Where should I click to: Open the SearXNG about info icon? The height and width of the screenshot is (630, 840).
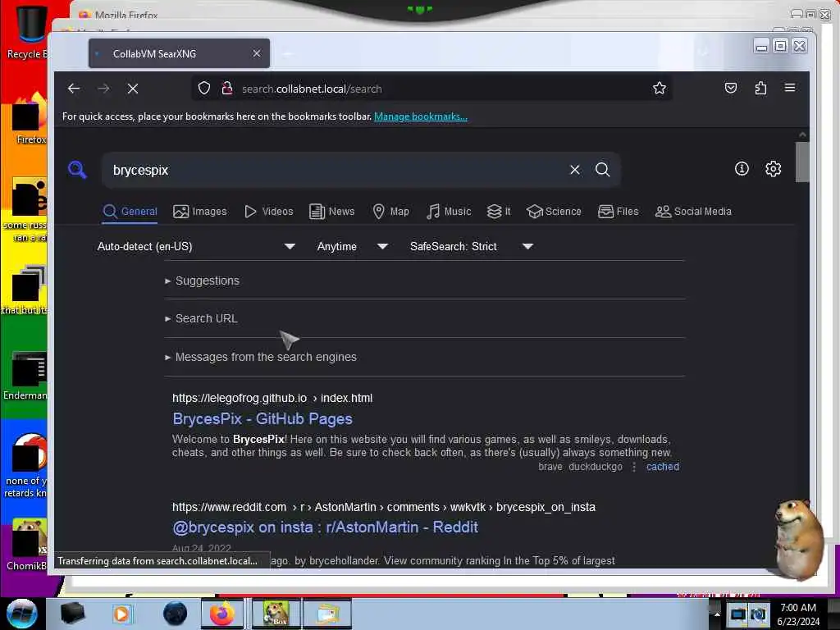pyautogui.click(x=742, y=169)
